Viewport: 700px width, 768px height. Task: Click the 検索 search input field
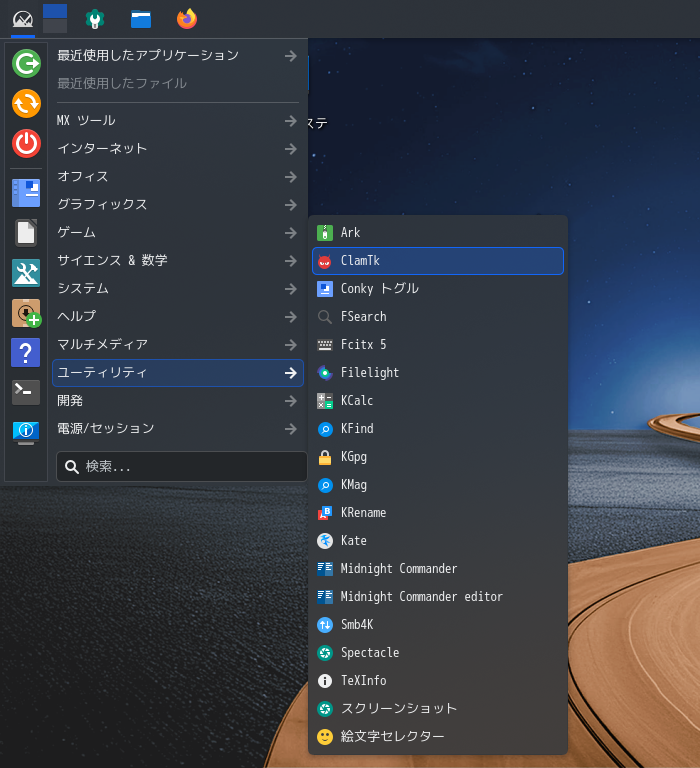[182, 467]
